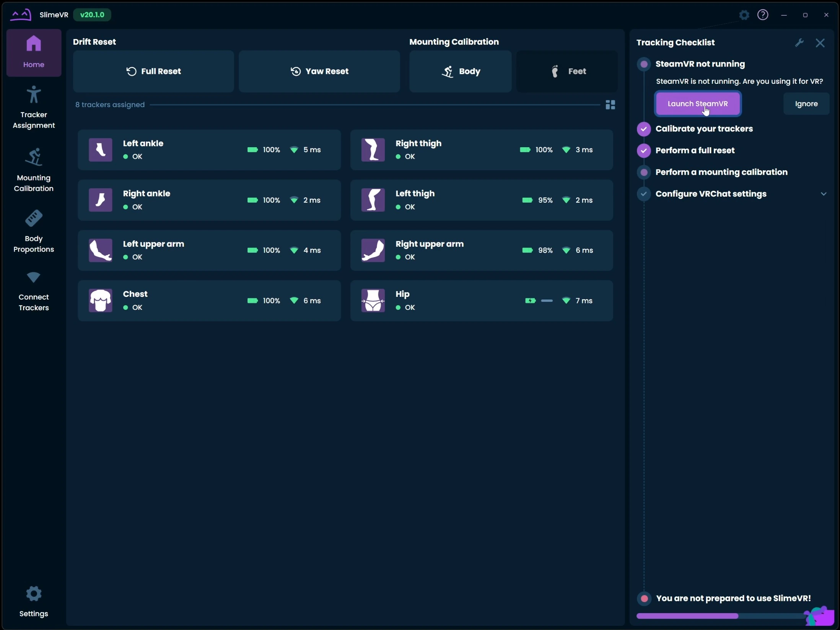Open the Right upper arm tracker card
Screen dimensions: 840x630
482,251
